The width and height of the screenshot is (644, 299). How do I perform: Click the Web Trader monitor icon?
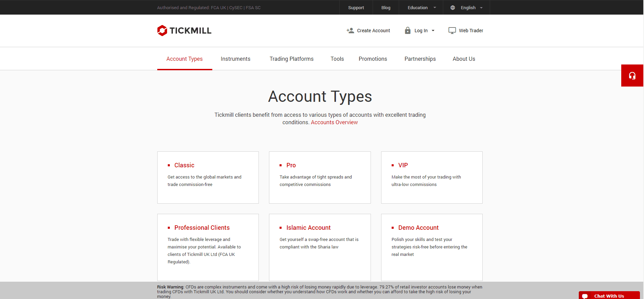[452, 31]
